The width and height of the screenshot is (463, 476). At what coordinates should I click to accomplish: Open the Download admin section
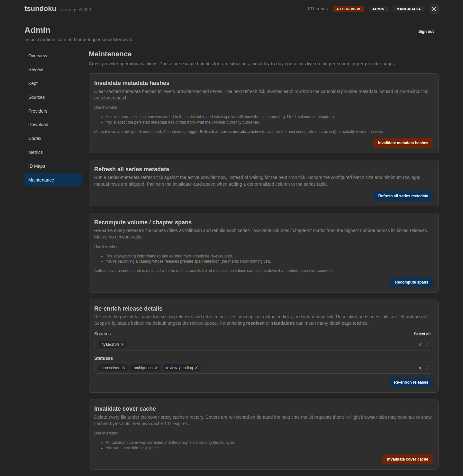click(x=53, y=125)
